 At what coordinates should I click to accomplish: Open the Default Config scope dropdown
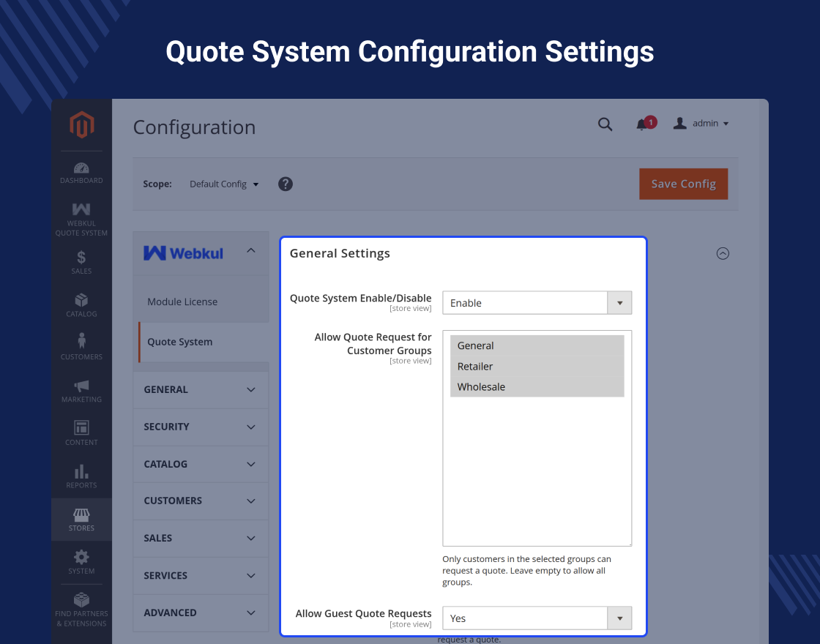[224, 184]
